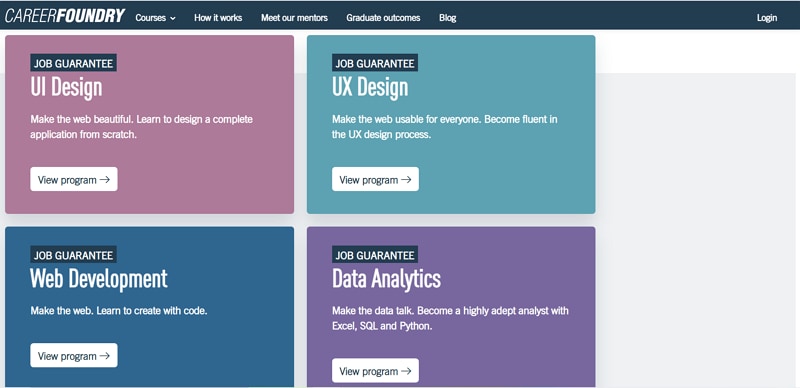Image resolution: width=800 pixels, height=388 pixels.
Task: Click Job Guarantee badge on Web Development card
Action: click(x=73, y=255)
